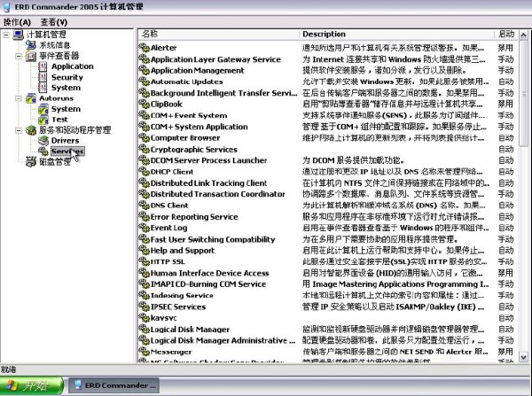
Task: Click the Security event log icon
Action: 43,77
